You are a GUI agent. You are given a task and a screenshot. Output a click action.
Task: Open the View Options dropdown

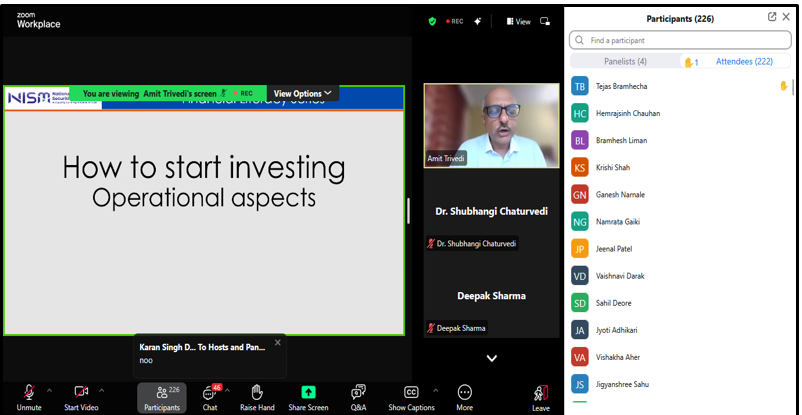(302, 93)
